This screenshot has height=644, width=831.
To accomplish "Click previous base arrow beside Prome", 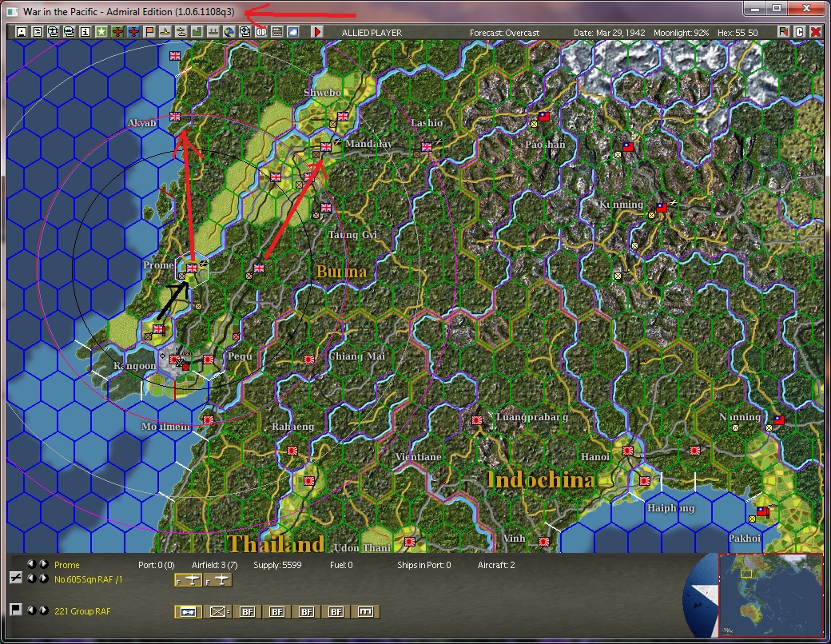I will 32,564.
